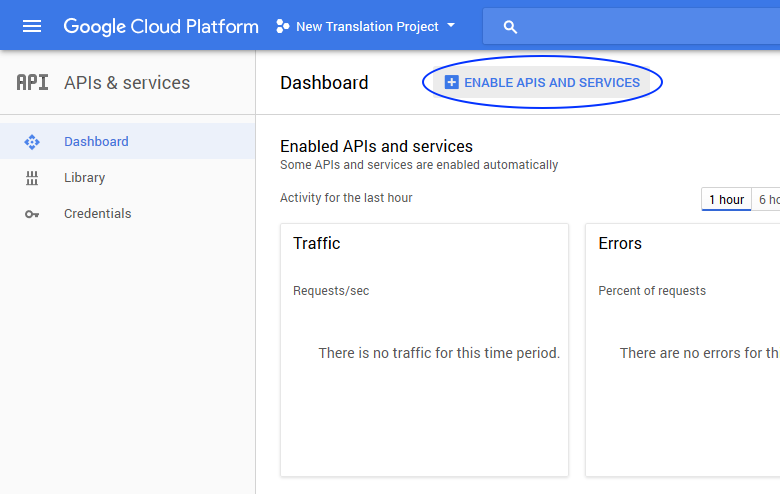Viewport: 780px width, 494px height.
Task: Click the Library sidebar icon
Action: 32,178
